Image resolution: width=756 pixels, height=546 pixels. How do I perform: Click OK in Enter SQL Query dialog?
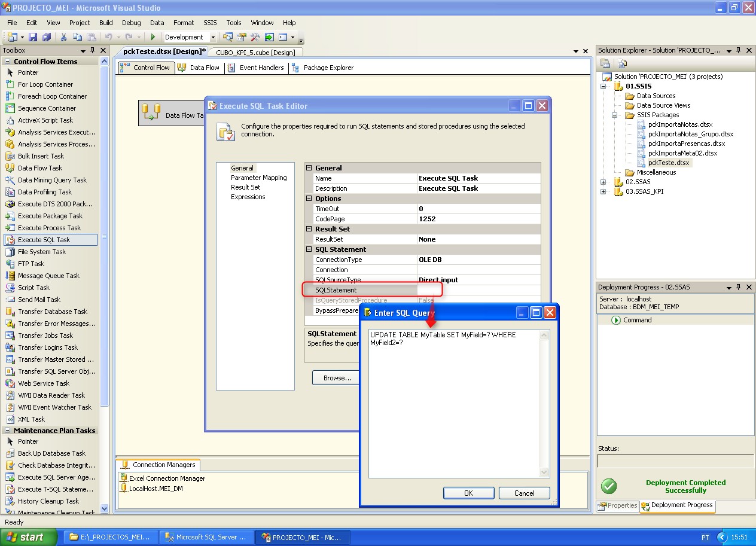[x=468, y=493]
